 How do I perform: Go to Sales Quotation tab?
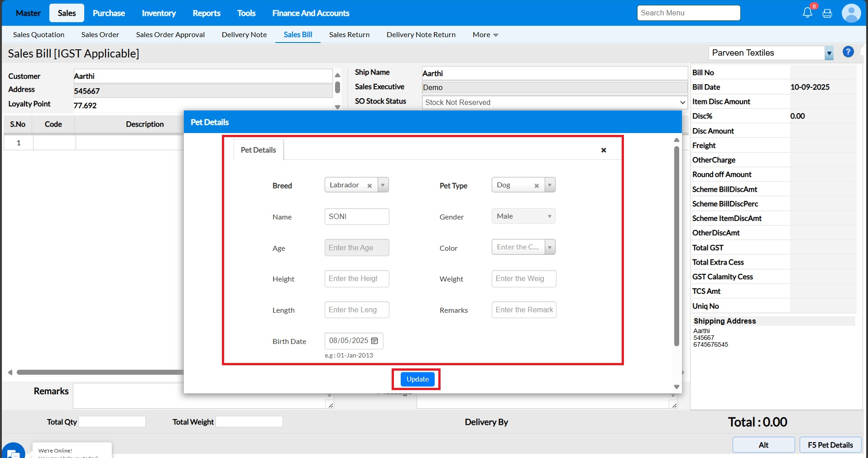point(38,34)
